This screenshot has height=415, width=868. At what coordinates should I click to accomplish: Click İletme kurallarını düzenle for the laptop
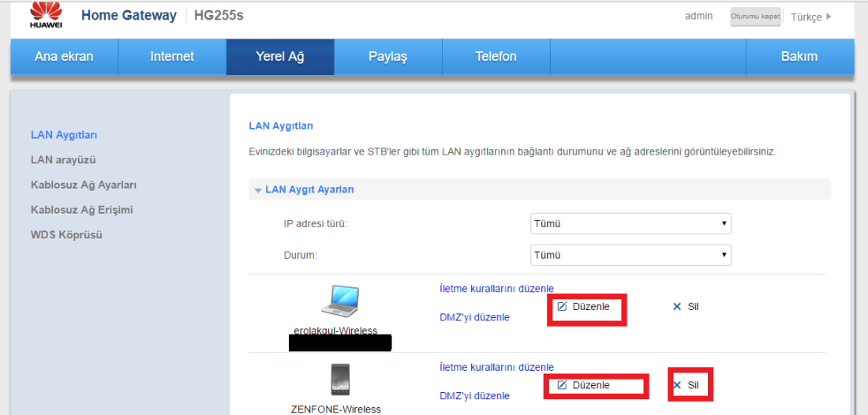tap(496, 289)
